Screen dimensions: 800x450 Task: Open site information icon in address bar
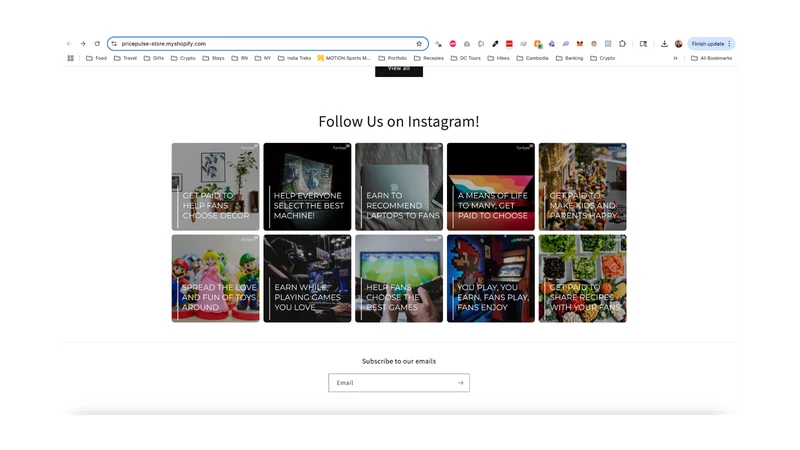[x=114, y=44]
